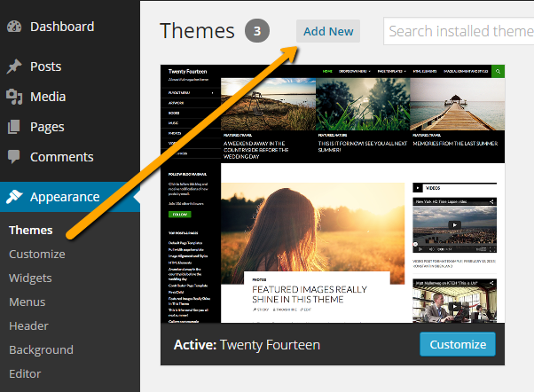The width and height of the screenshot is (534, 392).
Task: Click the Active: Twenty Fourteen label
Action: (x=247, y=345)
